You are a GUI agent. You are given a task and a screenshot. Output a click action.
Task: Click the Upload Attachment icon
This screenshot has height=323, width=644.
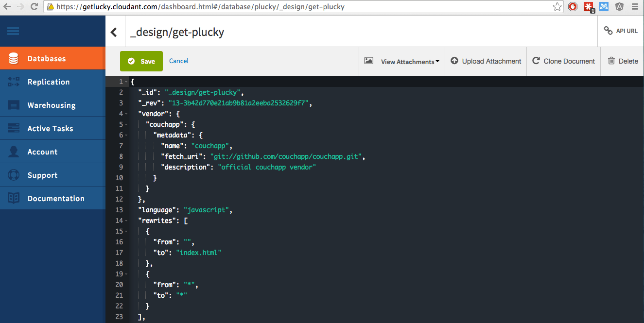(454, 61)
